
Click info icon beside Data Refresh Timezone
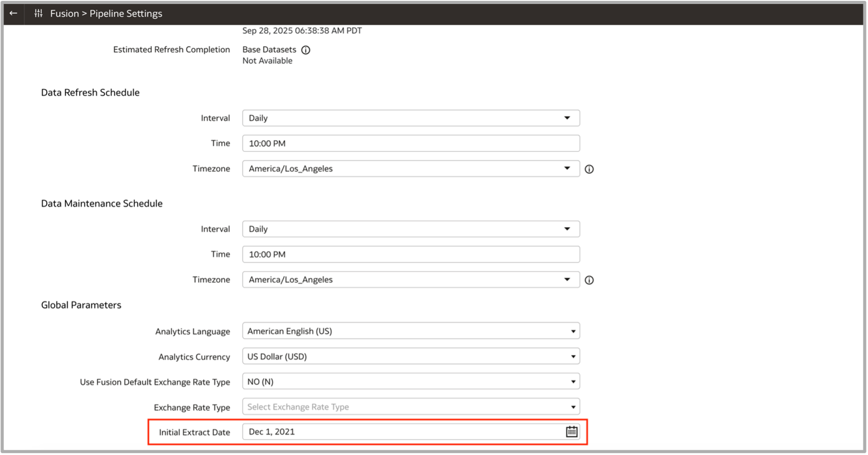pos(589,169)
